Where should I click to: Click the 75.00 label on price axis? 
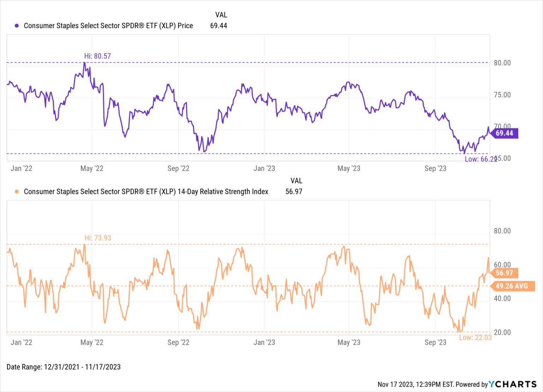[x=502, y=95]
